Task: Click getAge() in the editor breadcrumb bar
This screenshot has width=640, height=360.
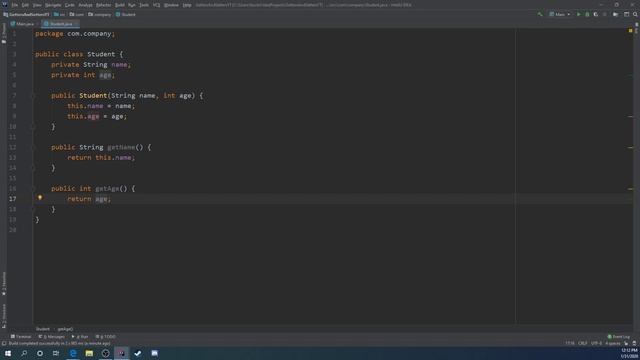Action: (x=65, y=329)
